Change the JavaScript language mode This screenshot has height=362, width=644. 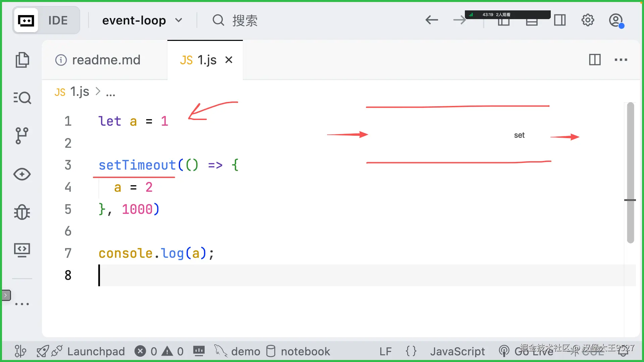tap(457, 351)
